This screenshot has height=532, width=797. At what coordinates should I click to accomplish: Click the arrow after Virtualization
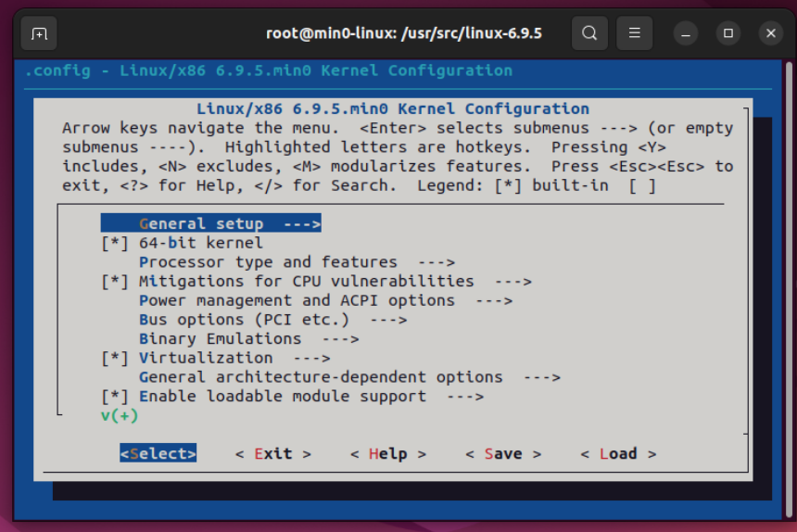coord(311,359)
